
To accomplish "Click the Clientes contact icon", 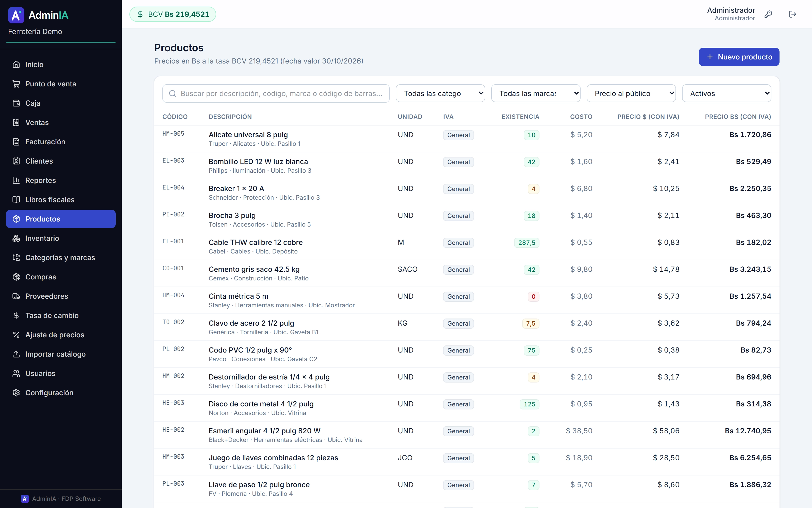I will click(x=16, y=161).
